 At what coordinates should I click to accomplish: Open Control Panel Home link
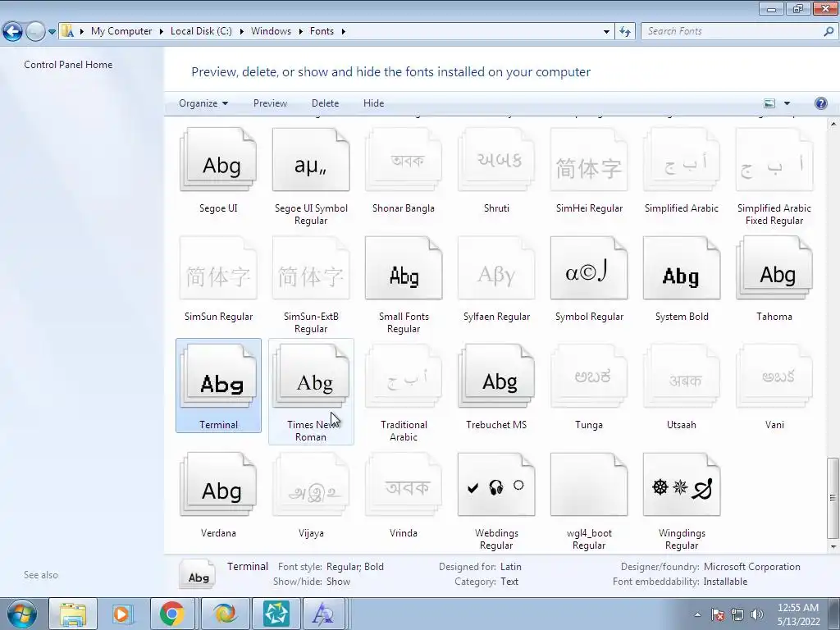point(68,64)
